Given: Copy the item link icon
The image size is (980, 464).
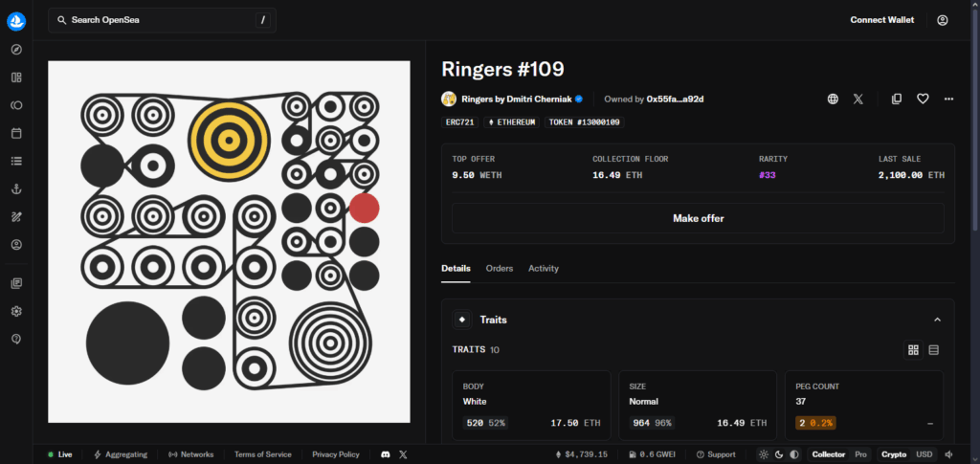Looking at the screenshot, I should click(896, 99).
